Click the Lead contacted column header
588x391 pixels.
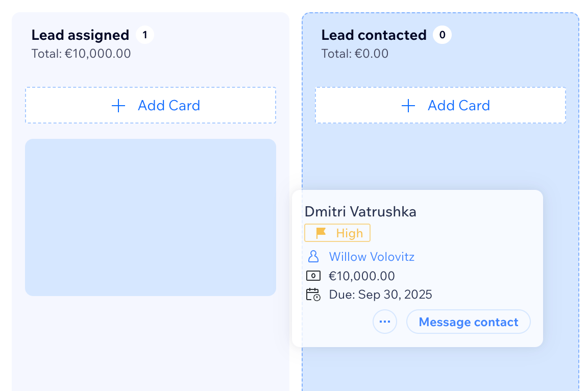pos(374,35)
